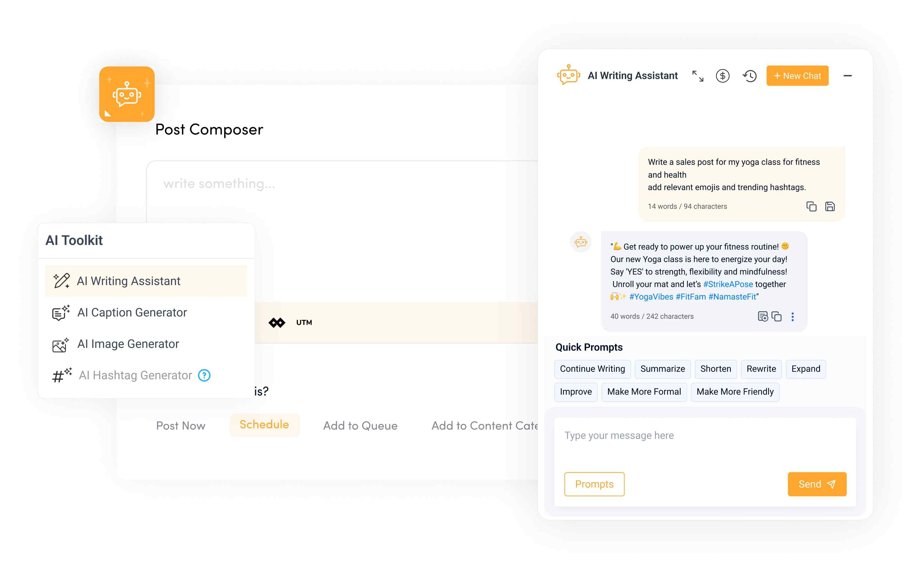This screenshot has width=924, height=573.
Task: Expand the AI chat to full screen
Action: [698, 76]
